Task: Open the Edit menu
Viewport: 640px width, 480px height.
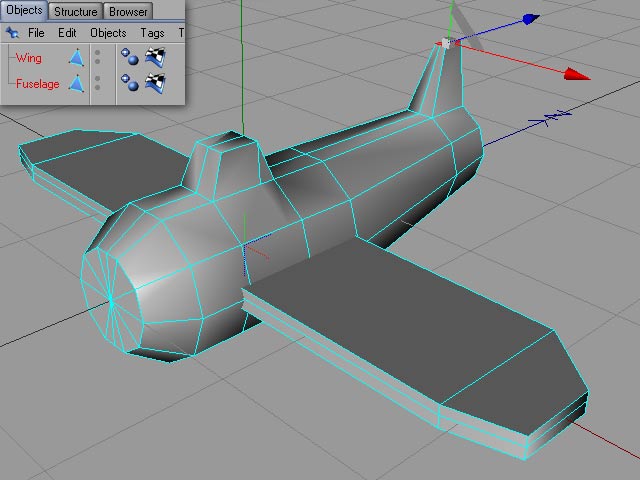Action: coord(67,33)
